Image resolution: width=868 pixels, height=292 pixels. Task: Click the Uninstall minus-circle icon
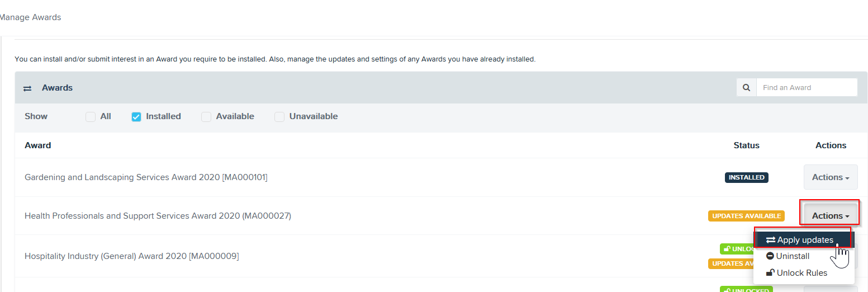770,256
